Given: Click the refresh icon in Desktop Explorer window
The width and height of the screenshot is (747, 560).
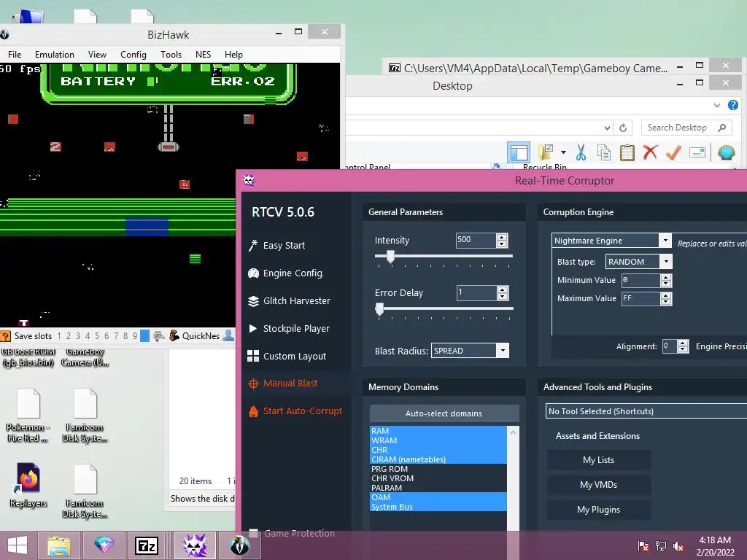Looking at the screenshot, I should 623,128.
